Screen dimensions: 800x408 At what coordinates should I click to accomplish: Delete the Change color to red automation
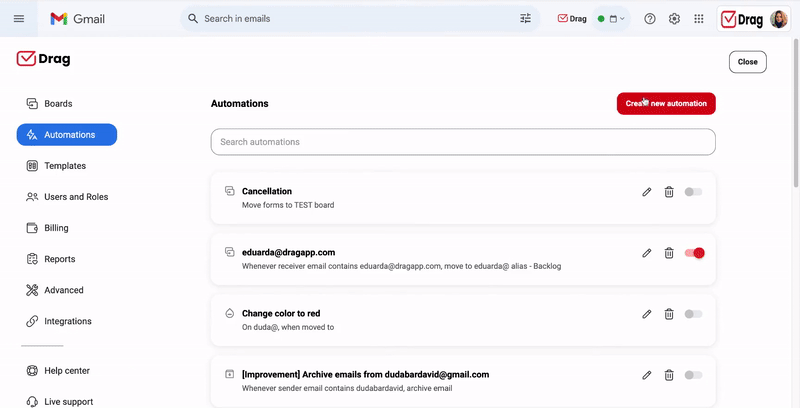click(x=669, y=314)
